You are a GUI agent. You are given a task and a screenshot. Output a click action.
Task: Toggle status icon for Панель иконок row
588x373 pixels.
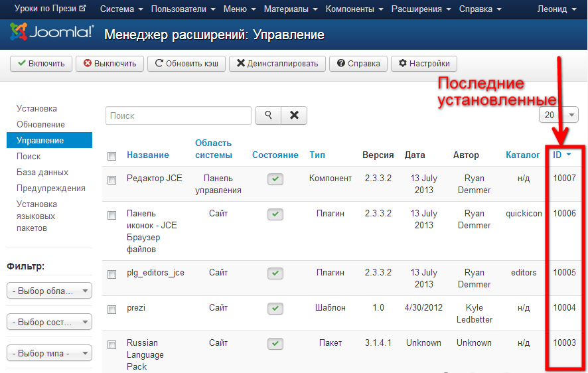click(x=275, y=214)
